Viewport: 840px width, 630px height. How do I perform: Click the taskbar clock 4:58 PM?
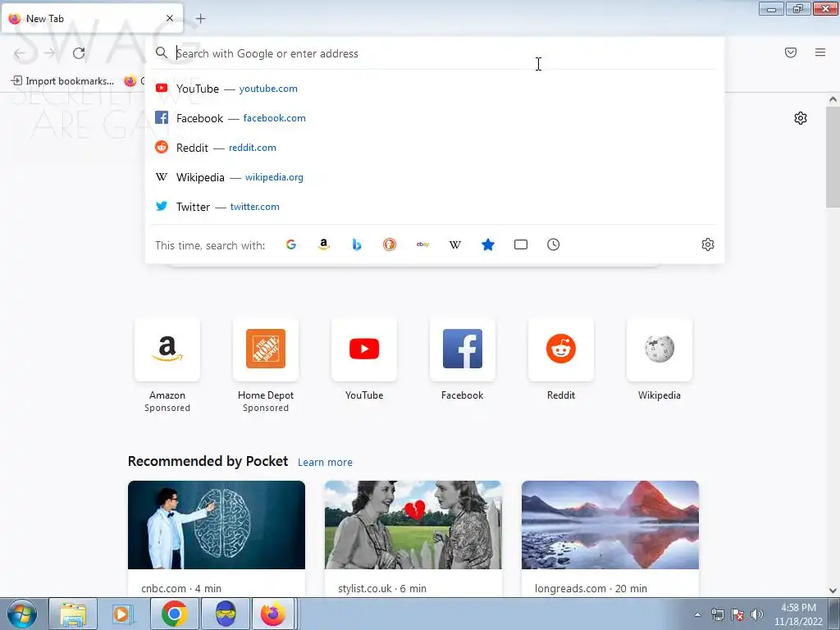click(798, 614)
